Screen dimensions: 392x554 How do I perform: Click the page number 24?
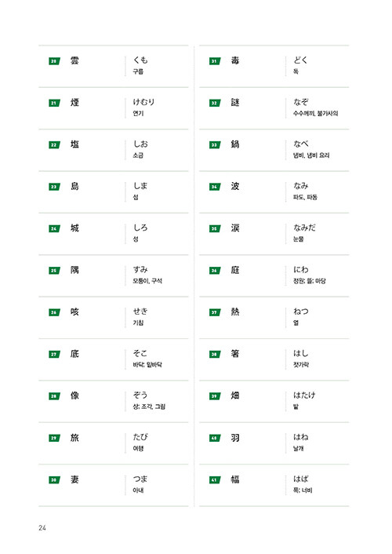[x=42, y=528]
